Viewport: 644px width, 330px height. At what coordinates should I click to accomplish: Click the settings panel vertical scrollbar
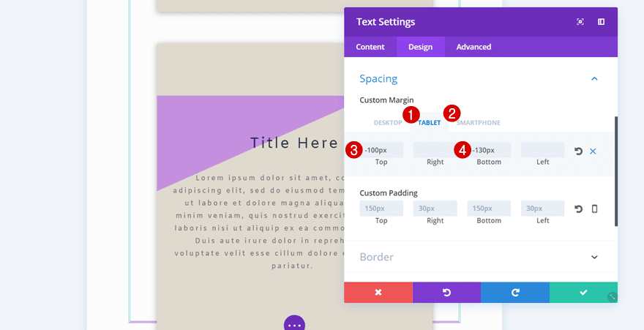point(615,171)
